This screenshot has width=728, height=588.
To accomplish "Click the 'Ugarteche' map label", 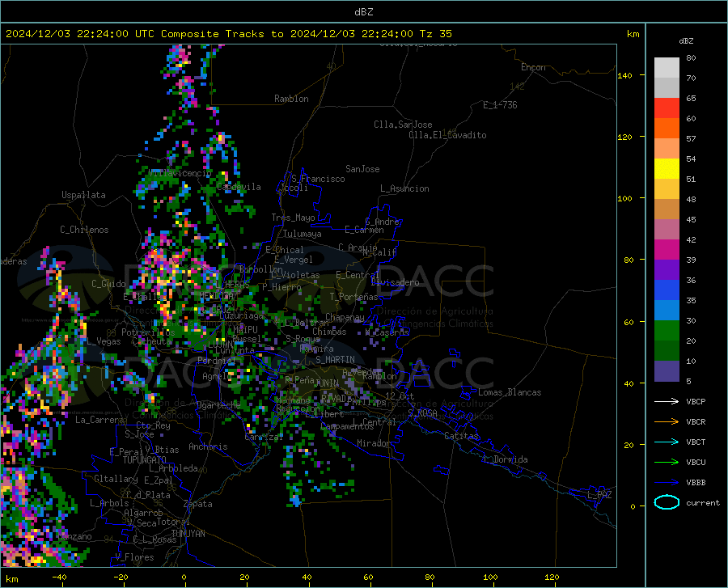I will coord(218,404).
